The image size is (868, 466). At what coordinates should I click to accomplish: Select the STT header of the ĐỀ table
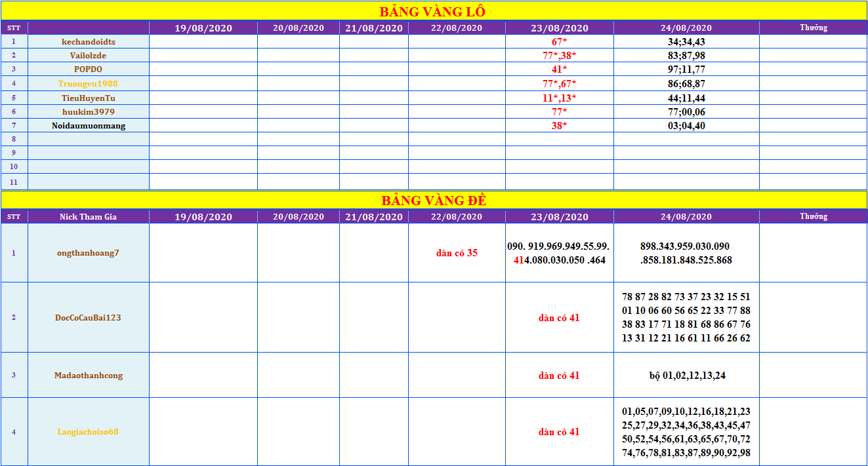coord(14,217)
